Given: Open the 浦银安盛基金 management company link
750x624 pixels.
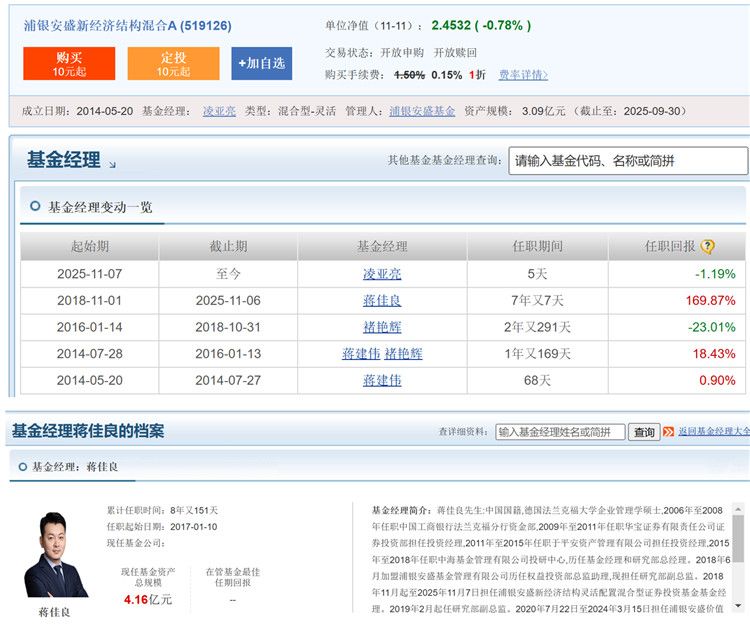Looking at the screenshot, I should point(421,111).
